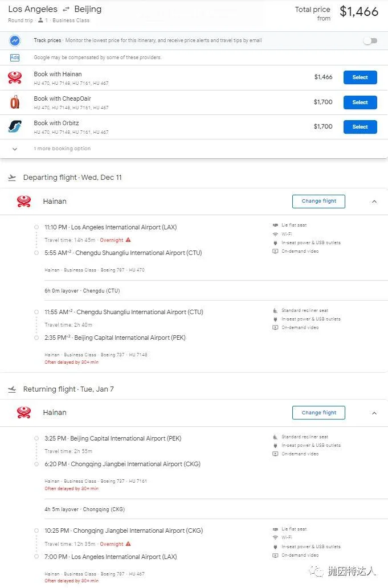Change the departing flight

point(318,202)
